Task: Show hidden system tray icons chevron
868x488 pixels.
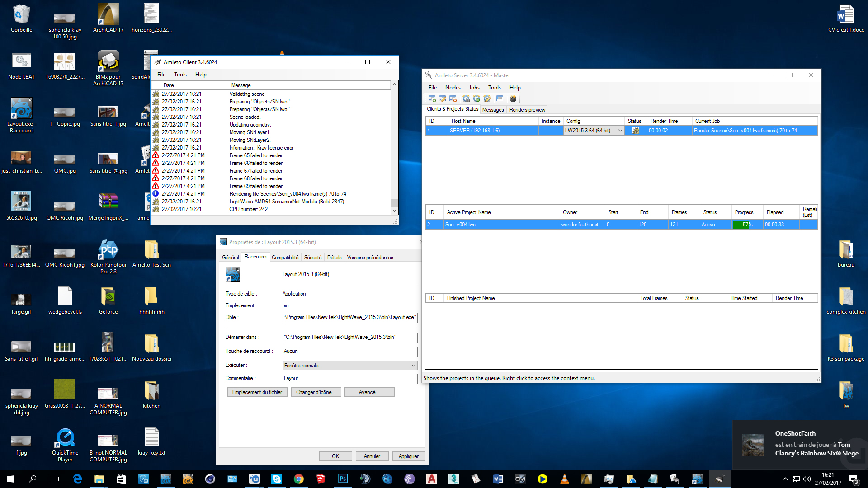Action: pos(785,479)
